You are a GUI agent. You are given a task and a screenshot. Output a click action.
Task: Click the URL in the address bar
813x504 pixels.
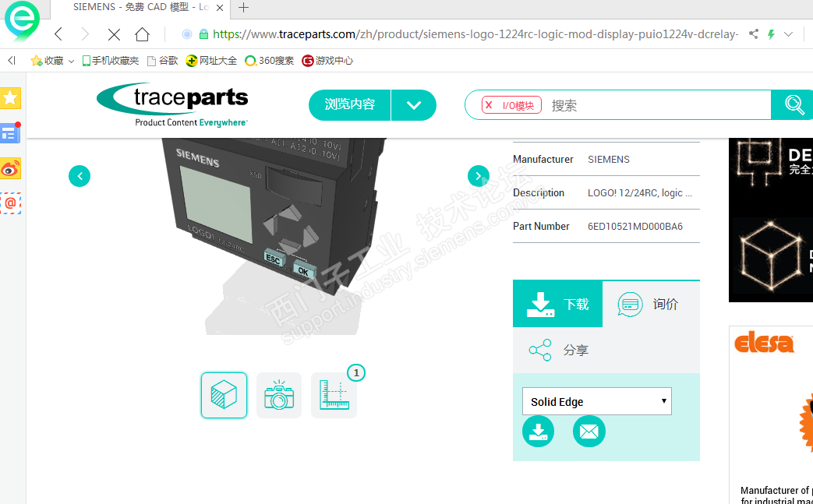pyautogui.click(x=475, y=34)
